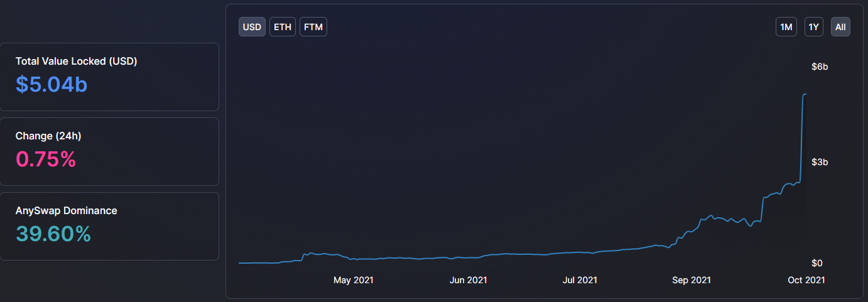The image size is (868, 302).
Task: Switch chart denomination to USD
Action: tap(252, 27)
